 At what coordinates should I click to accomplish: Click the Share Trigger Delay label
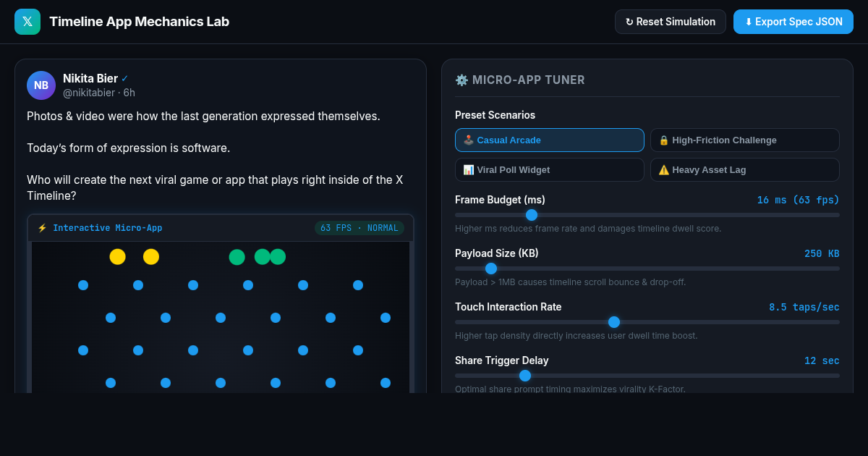(502, 360)
